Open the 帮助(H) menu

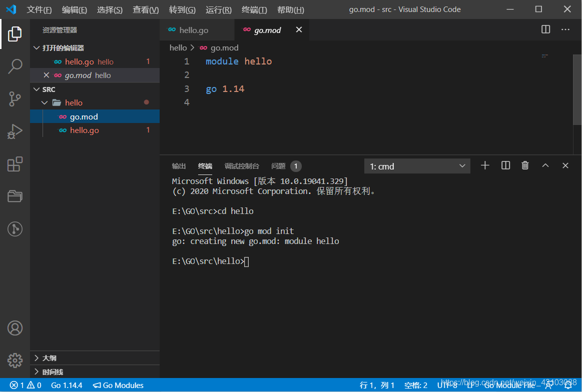pyautogui.click(x=291, y=9)
